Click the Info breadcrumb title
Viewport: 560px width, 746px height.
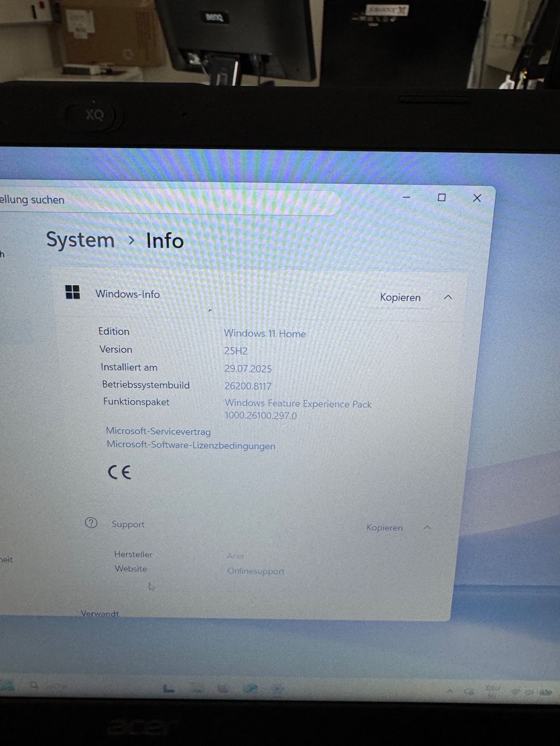[x=165, y=240]
